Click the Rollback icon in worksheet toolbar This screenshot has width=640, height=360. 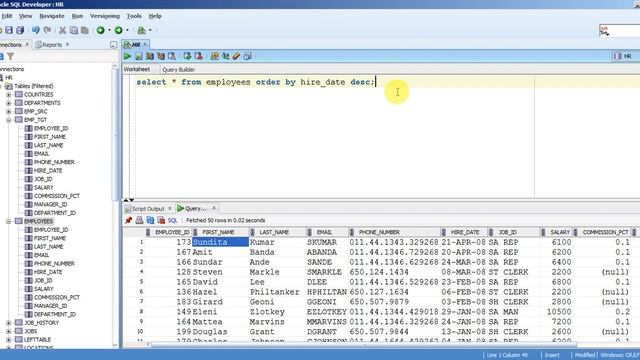tap(198, 56)
